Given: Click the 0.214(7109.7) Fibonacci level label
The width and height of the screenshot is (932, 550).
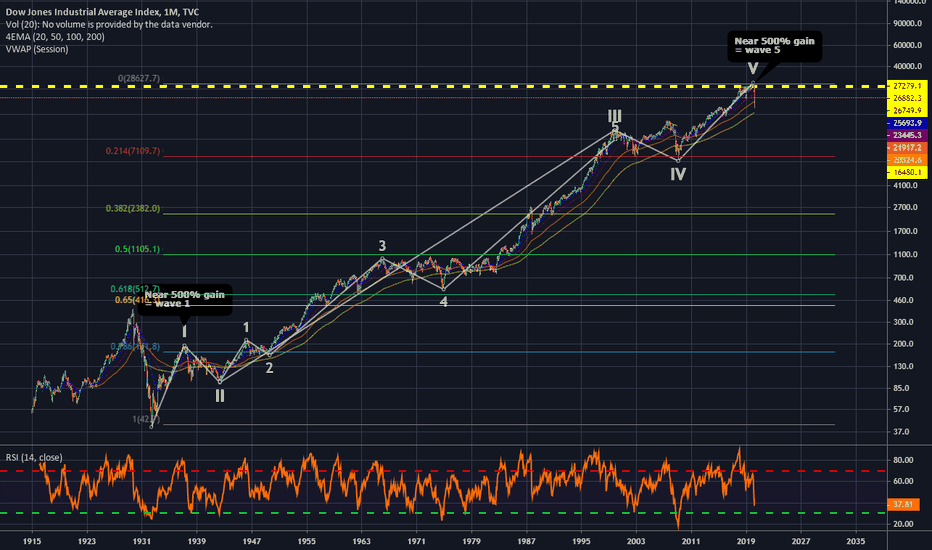Looking at the screenshot, I should point(133,151).
